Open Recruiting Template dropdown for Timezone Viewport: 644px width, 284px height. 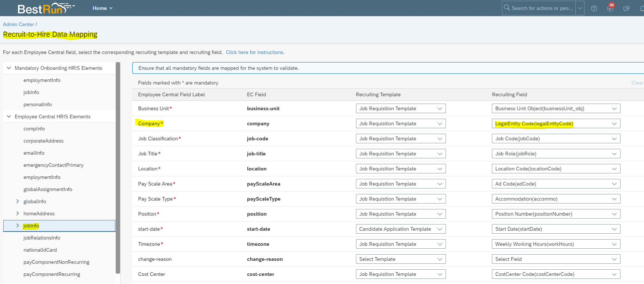tap(401, 244)
